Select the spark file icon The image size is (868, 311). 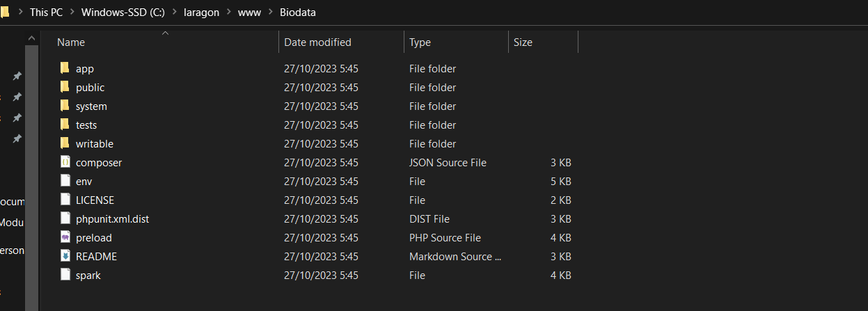[65, 276]
